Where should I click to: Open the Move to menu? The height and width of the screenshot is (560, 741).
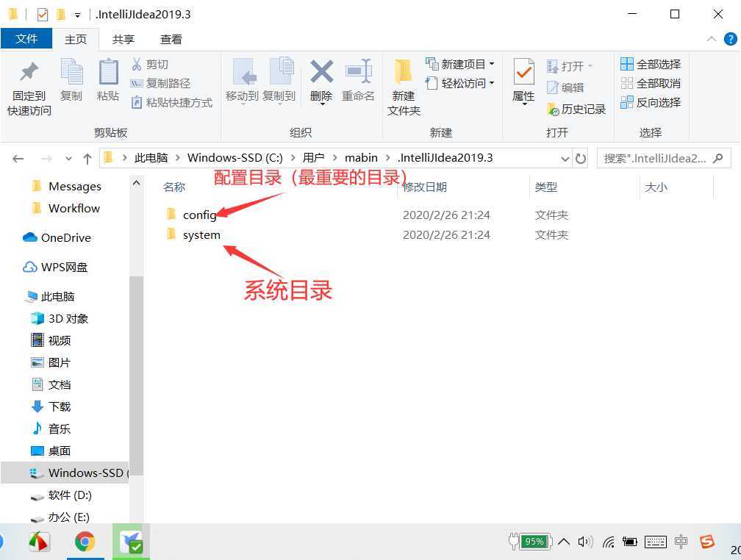[242, 82]
